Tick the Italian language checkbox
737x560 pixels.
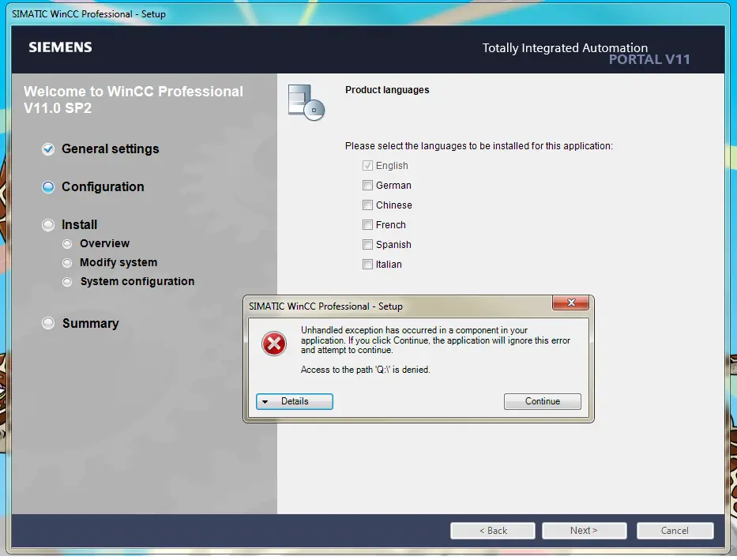(x=367, y=264)
